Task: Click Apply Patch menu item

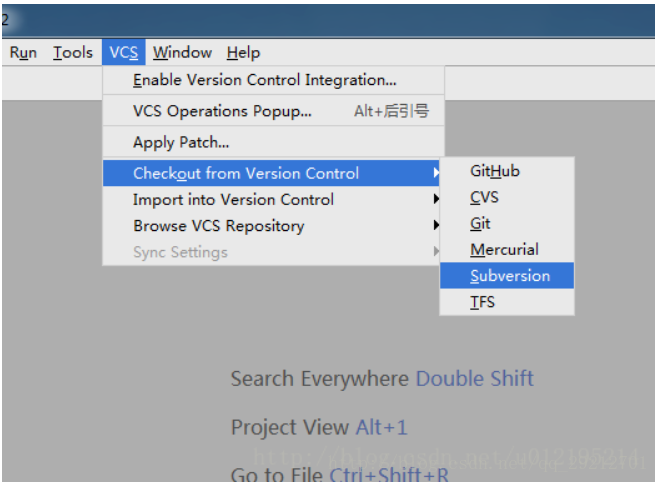Action: (181, 143)
